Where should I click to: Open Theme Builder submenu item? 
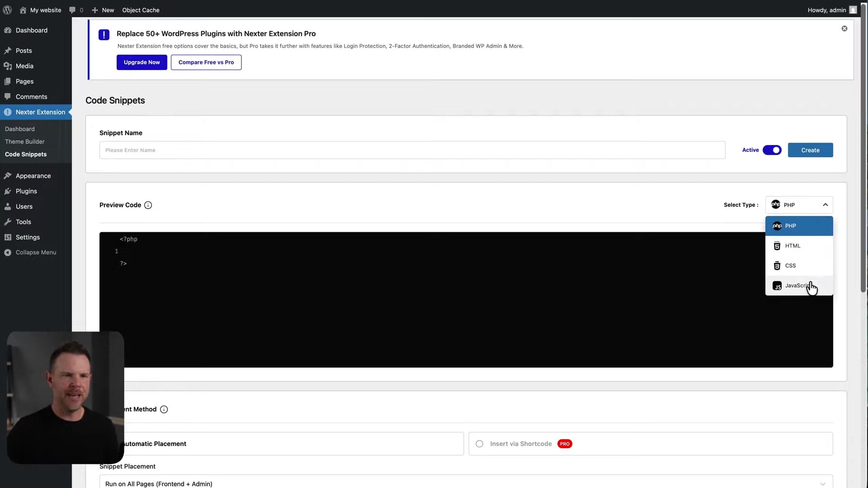[25, 141]
